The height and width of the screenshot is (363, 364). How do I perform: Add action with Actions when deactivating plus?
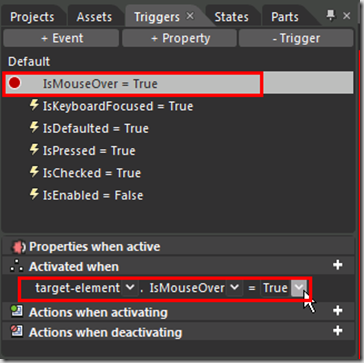pyautogui.click(x=338, y=331)
